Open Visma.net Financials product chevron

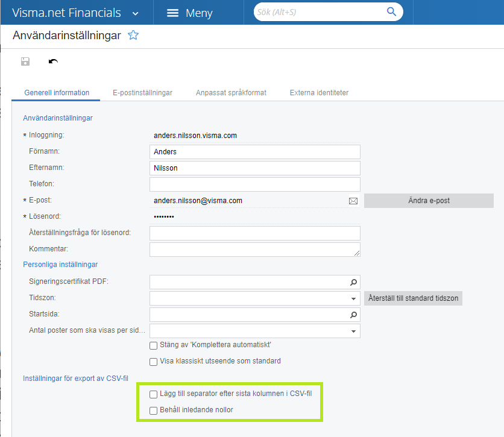135,13
